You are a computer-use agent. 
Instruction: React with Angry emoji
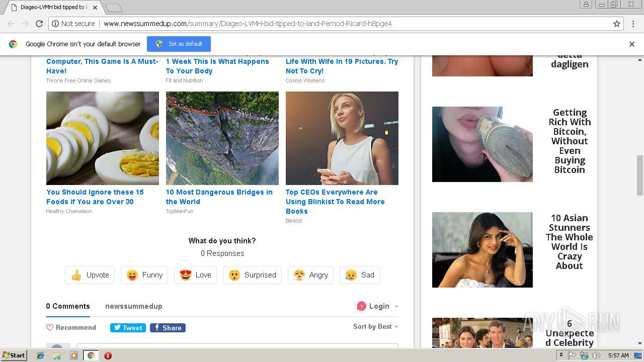point(310,275)
